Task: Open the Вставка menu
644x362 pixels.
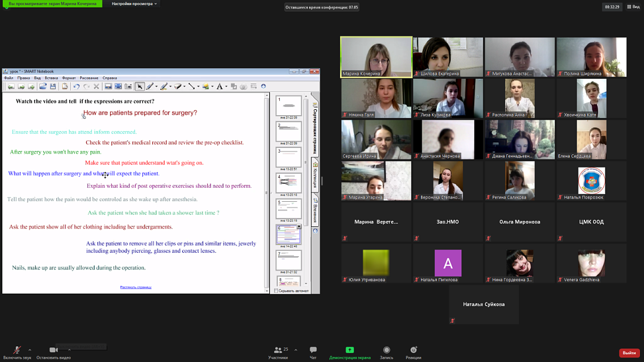Action: tap(51, 78)
